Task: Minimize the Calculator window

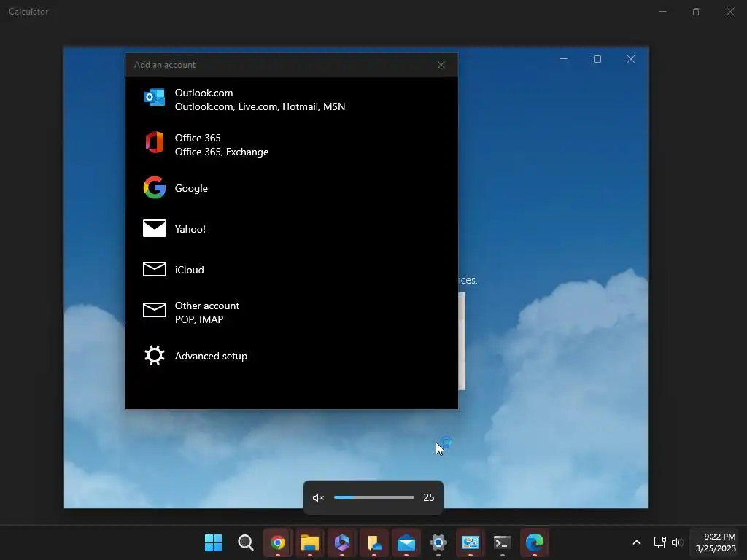Action: (x=662, y=12)
